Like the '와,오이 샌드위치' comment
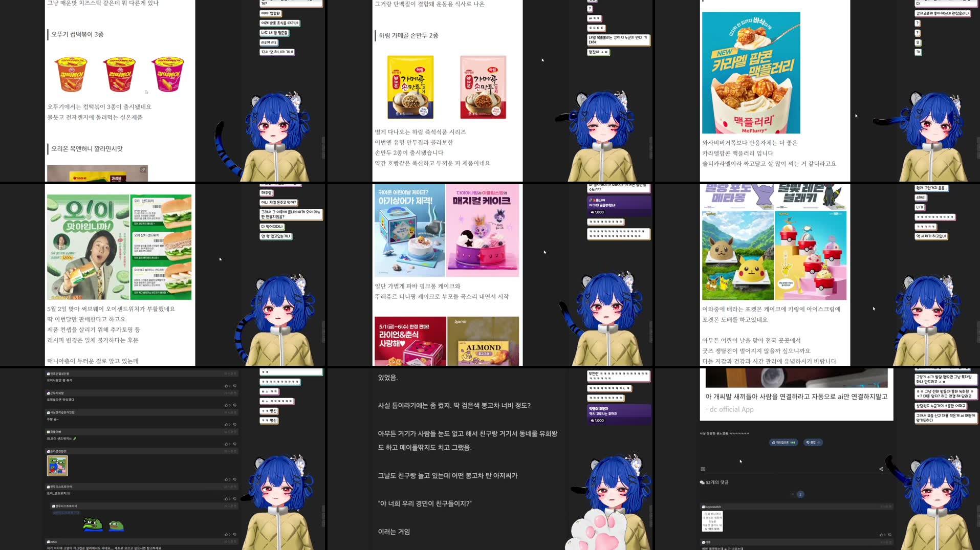Screen dimensions: 980x550 (x=228, y=444)
